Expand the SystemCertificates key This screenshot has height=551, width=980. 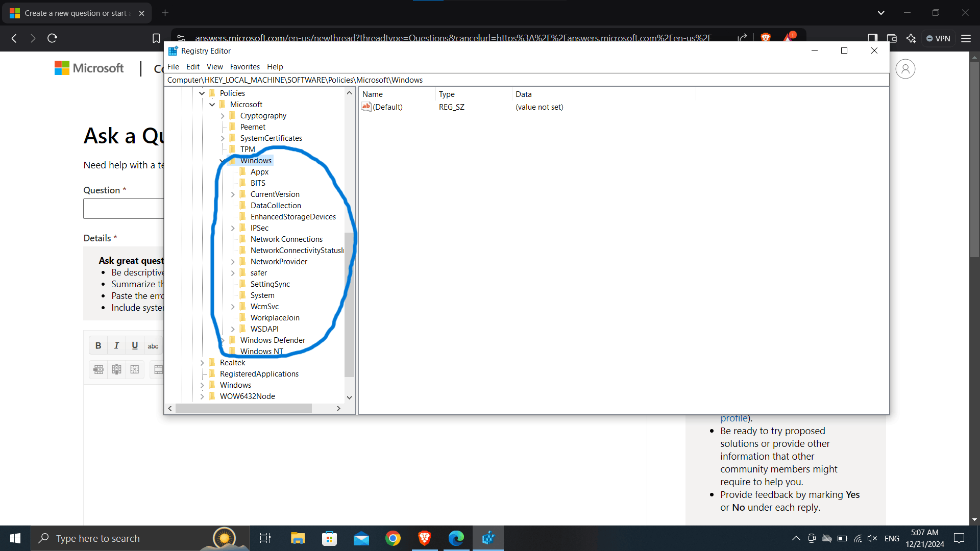click(223, 138)
